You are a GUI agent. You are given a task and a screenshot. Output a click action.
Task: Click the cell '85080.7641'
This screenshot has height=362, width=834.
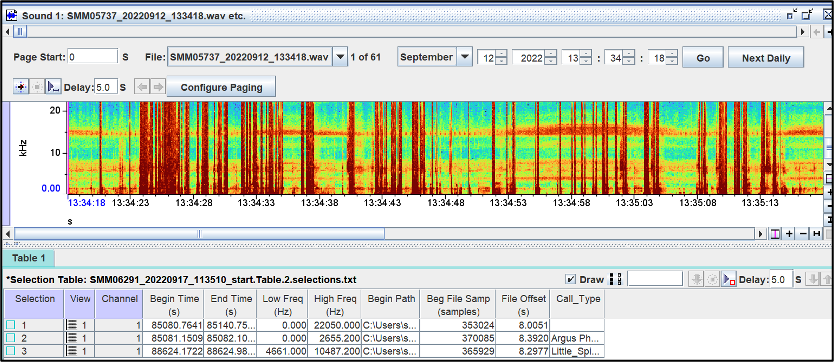click(174, 325)
